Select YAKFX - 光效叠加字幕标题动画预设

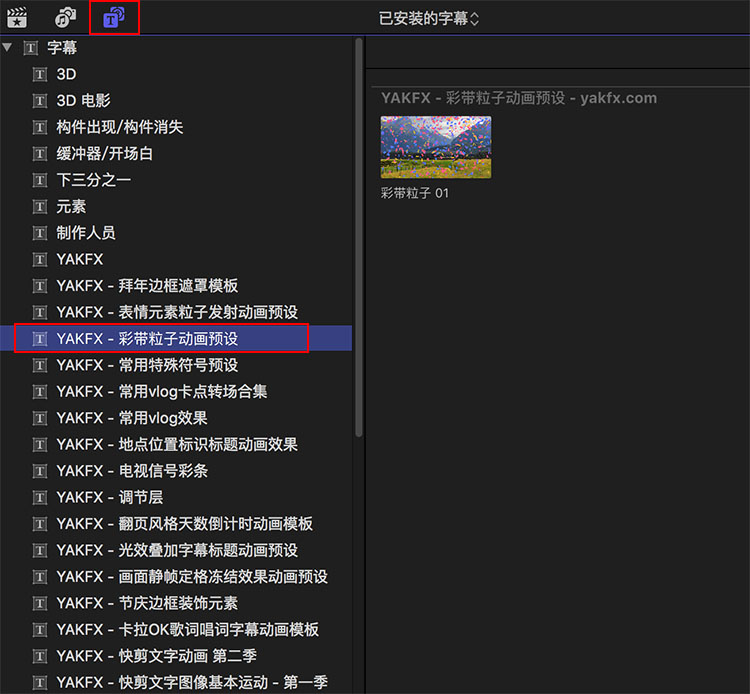(176, 551)
